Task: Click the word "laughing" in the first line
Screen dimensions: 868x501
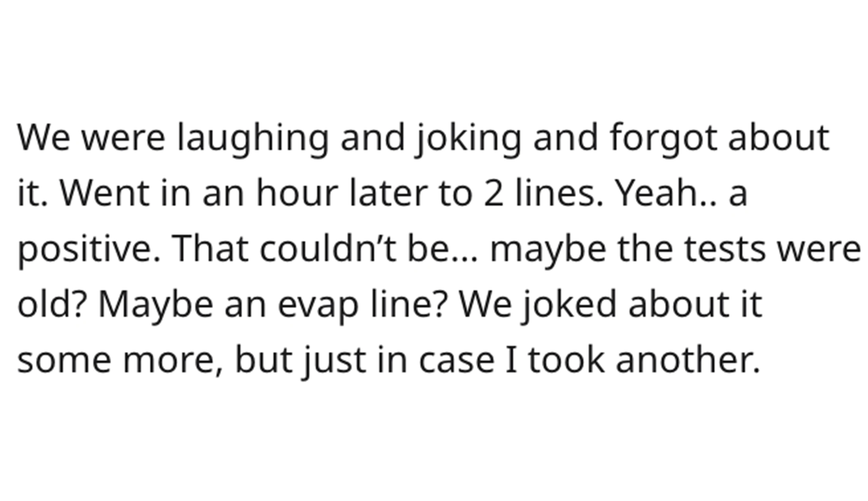Action: click(253, 138)
